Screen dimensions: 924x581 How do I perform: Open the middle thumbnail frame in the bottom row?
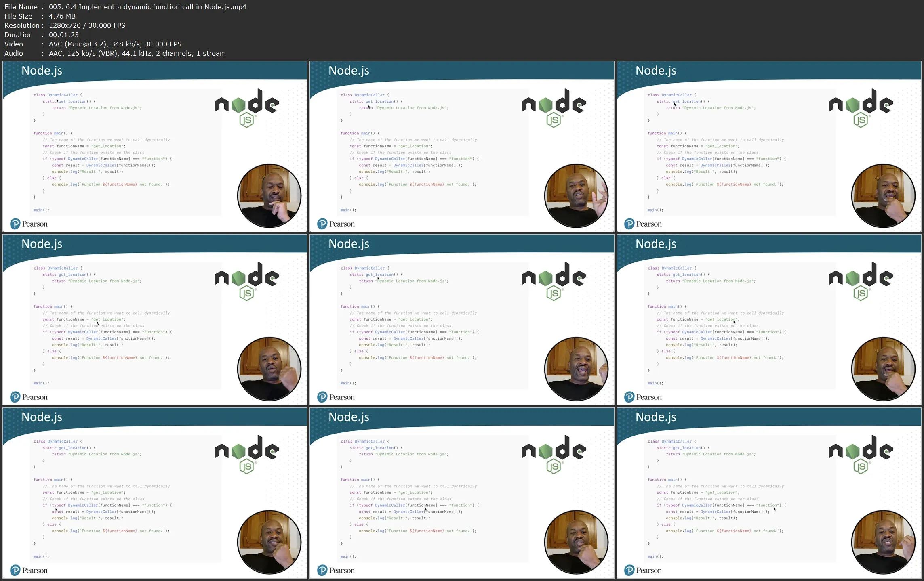tap(462, 493)
